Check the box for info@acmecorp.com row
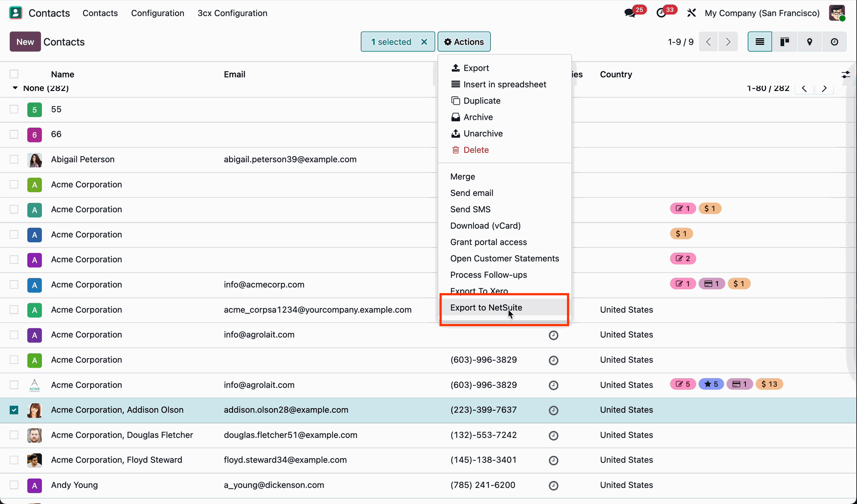Viewport: 857px width, 504px height. [14, 285]
